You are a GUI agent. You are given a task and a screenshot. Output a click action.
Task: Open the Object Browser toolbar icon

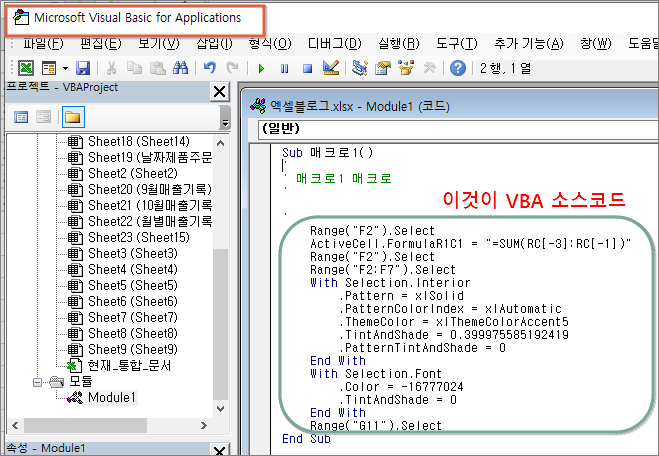coord(406,68)
